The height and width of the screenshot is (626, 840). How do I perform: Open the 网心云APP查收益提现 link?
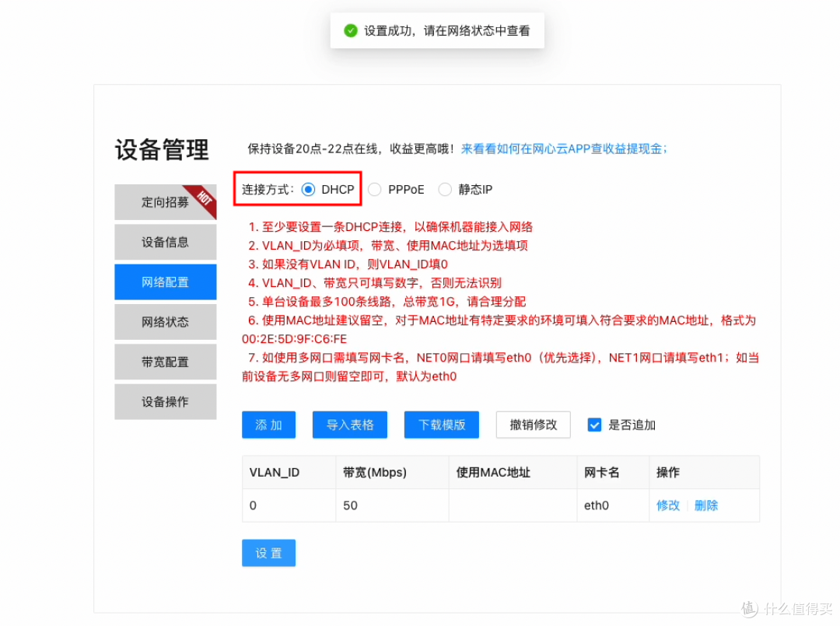(x=565, y=149)
